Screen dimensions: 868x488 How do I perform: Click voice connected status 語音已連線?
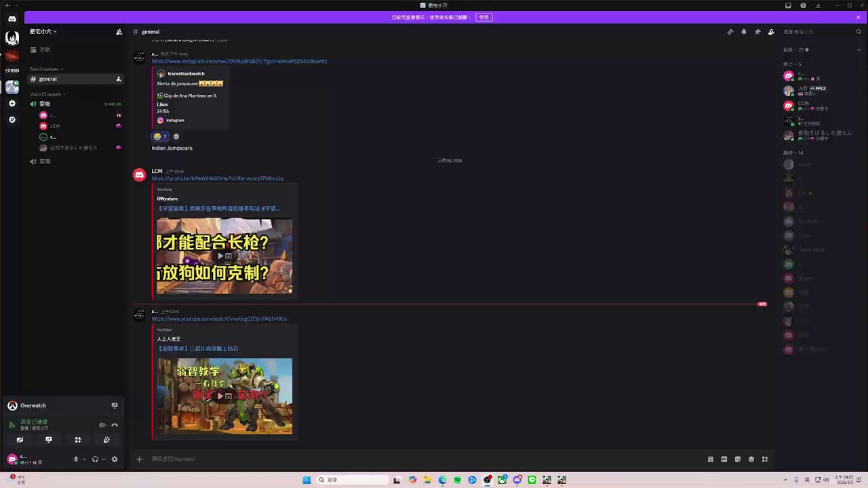pyautogui.click(x=34, y=422)
